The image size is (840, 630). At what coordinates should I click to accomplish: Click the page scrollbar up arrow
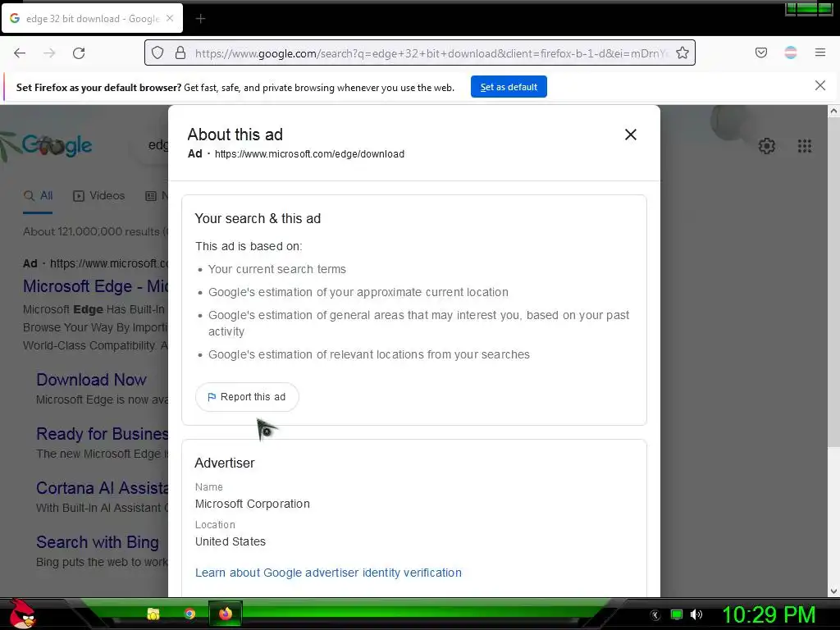(833, 111)
